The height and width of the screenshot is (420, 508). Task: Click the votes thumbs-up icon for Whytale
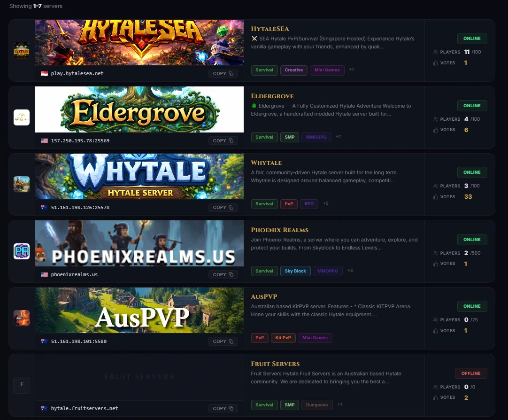(x=435, y=197)
